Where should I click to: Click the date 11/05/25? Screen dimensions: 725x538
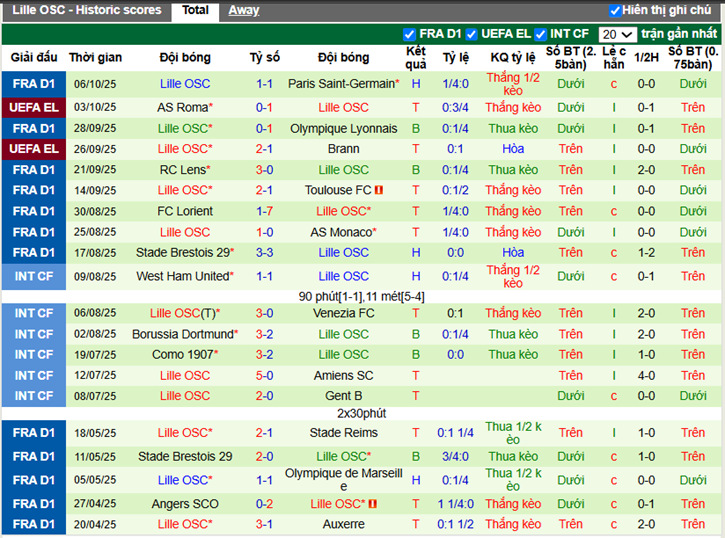point(95,457)
